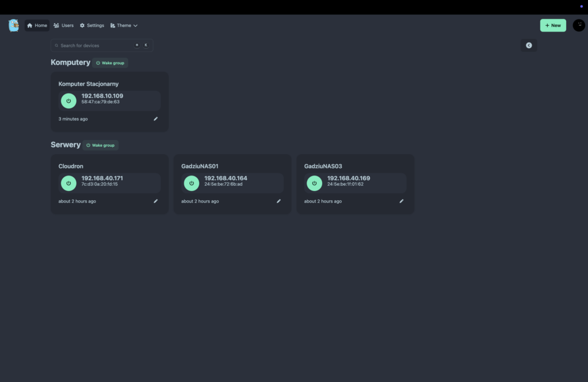This screenshot has height=382, width=588.
Task: Select the 192.168.40.164 IP address text
Action: point(226,178)
